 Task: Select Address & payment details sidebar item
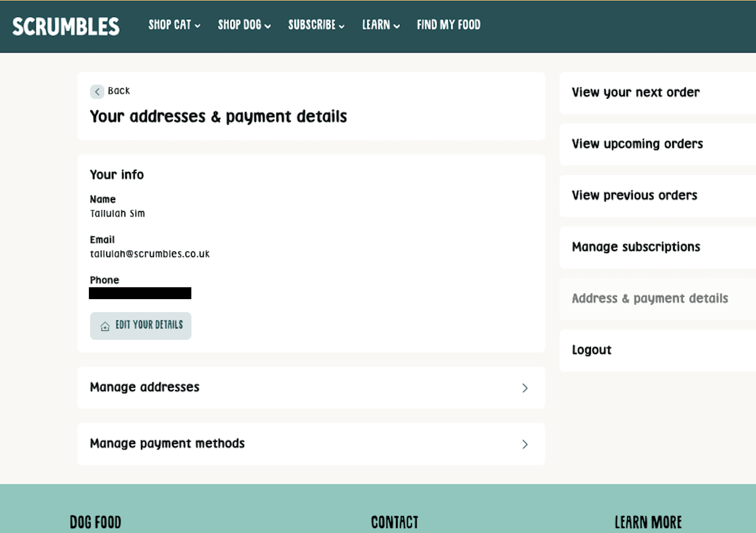[650, 299]
